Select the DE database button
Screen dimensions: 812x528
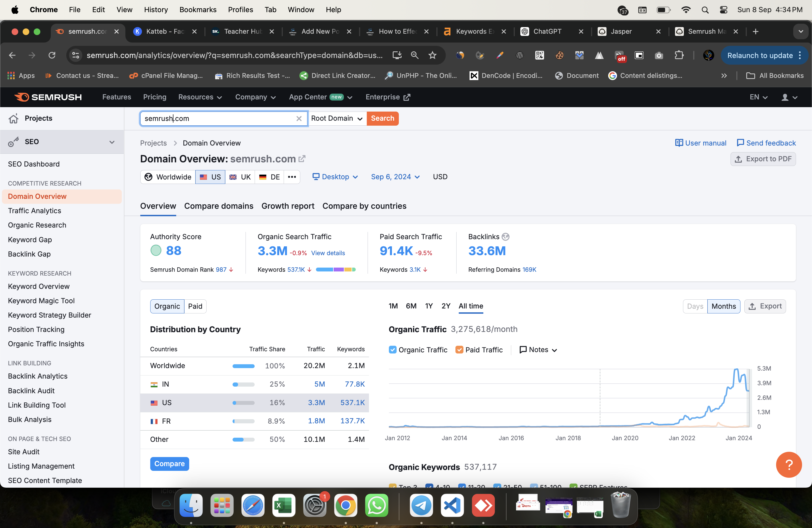click(269, 177)
